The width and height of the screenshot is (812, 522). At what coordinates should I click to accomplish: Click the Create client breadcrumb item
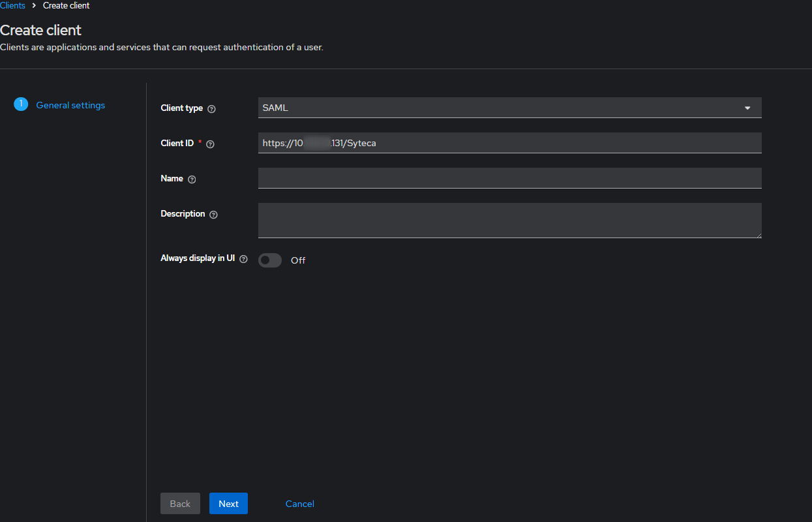(x=66, y=5)
